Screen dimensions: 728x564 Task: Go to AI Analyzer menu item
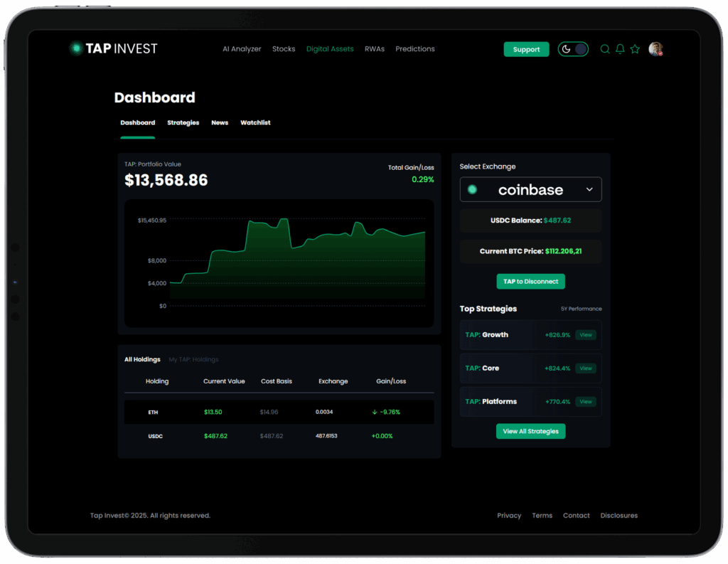pos(242,49)
